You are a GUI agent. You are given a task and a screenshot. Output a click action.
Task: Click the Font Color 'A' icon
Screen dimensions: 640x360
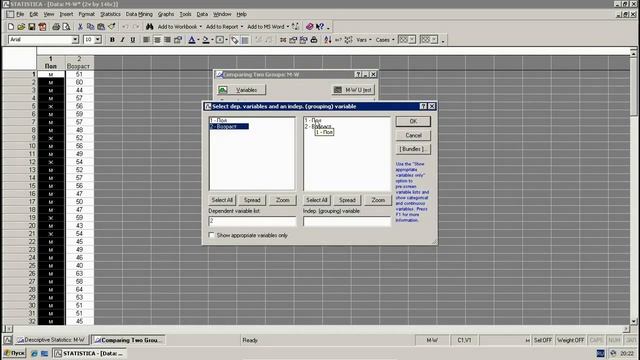click(192, 40)
